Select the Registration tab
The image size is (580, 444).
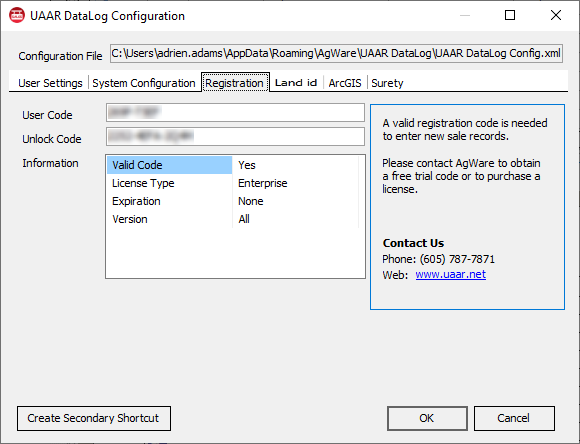[x=235, y=83]
